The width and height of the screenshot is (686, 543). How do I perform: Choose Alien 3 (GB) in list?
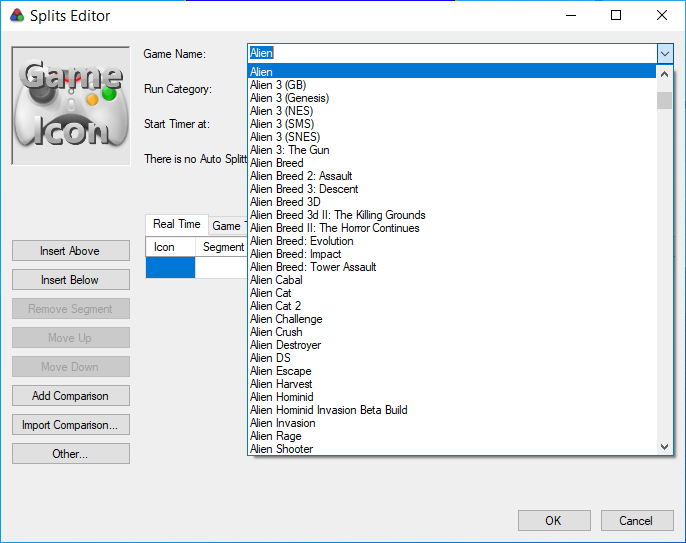pyautogui.click(x=452, y=85)
